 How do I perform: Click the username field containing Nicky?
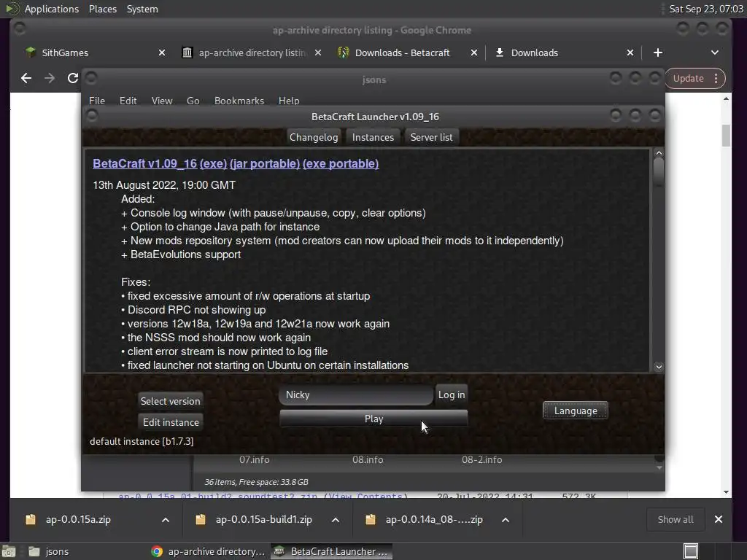click(x=356, y=394)
